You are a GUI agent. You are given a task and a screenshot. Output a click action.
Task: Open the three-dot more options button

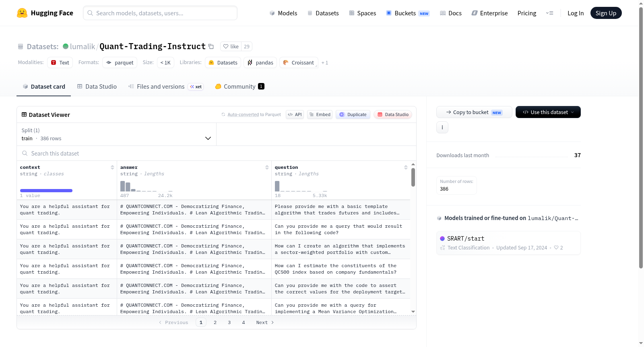(x=442, y=127)
